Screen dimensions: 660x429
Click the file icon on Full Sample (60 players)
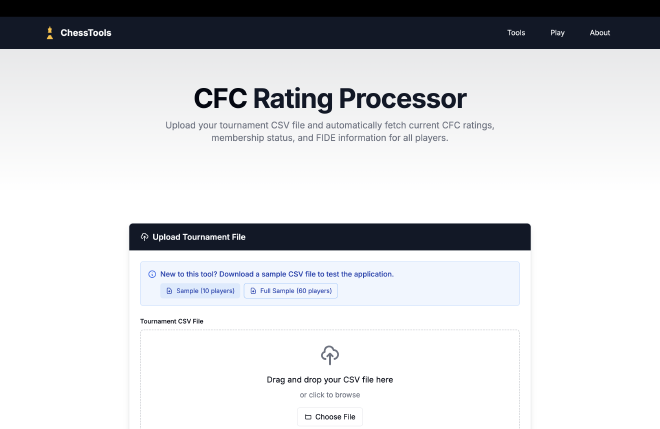pyautogui.click(x=253, y=291)
